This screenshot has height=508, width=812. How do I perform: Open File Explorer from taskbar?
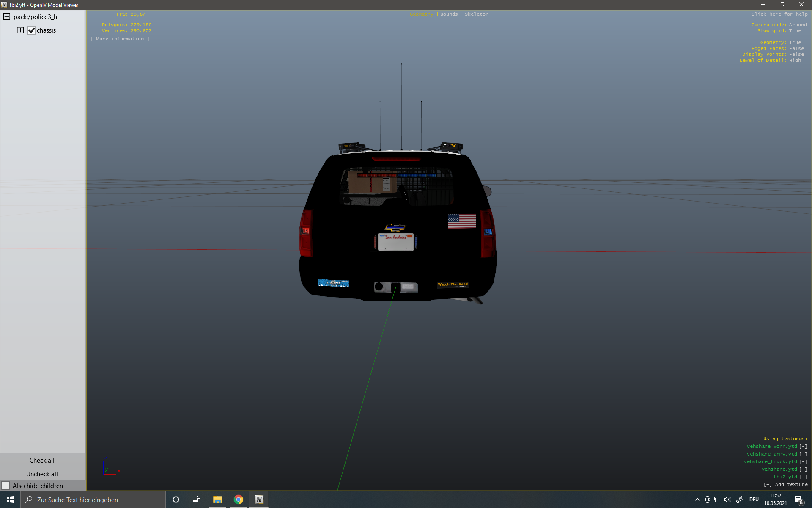coord(217,500)
